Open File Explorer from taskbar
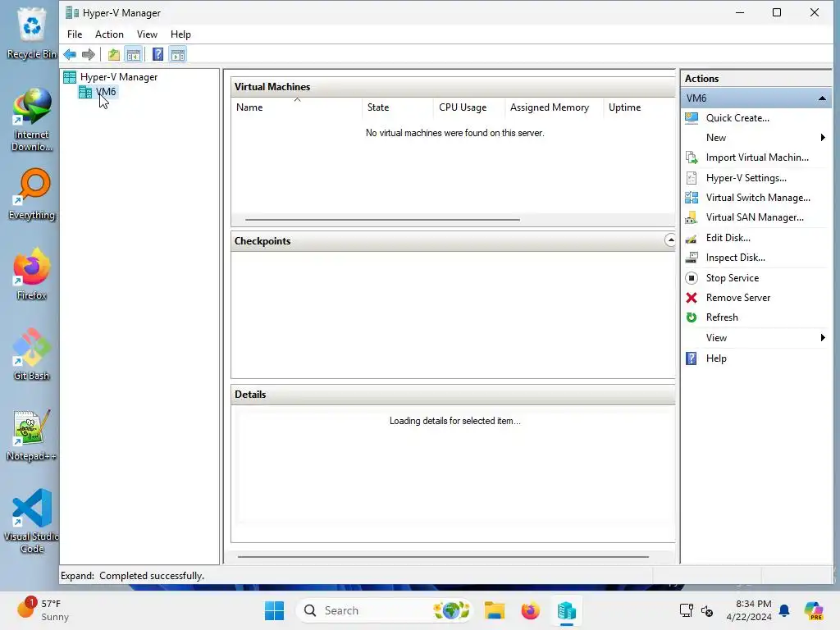Screen dimensions: 840x630 click(495, 610)
